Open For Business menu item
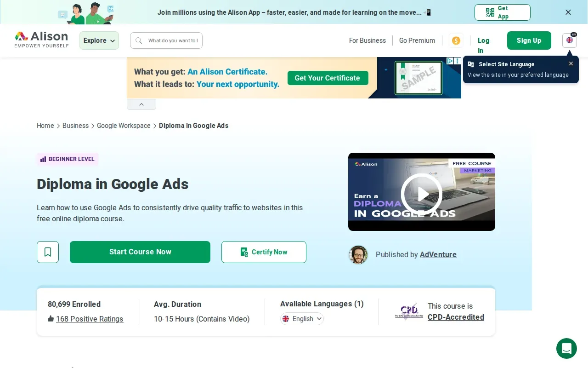Screen dimensions: 588x368 [367, 40]
